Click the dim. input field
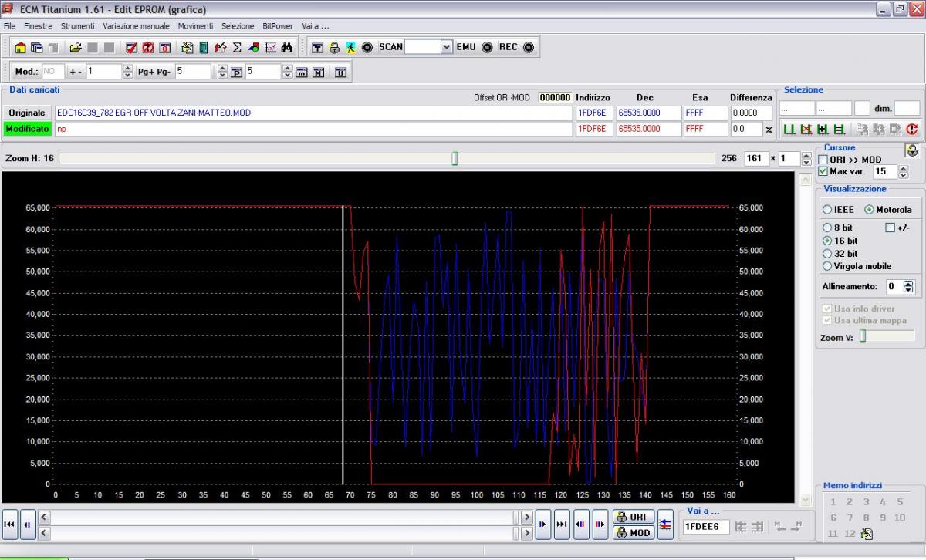Viewport: 926px width, 560px height. pos(907,109)
